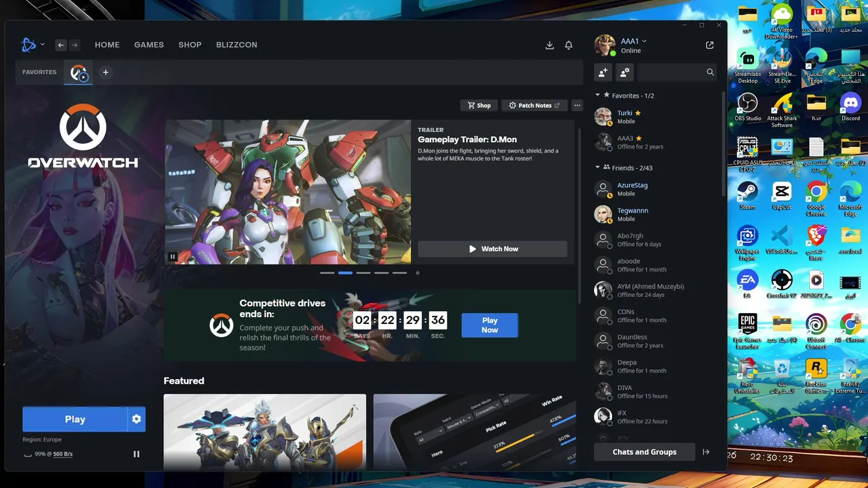Collapse the friends panel with arrow icon
This screenshot has height=488, width=868.
706,452
